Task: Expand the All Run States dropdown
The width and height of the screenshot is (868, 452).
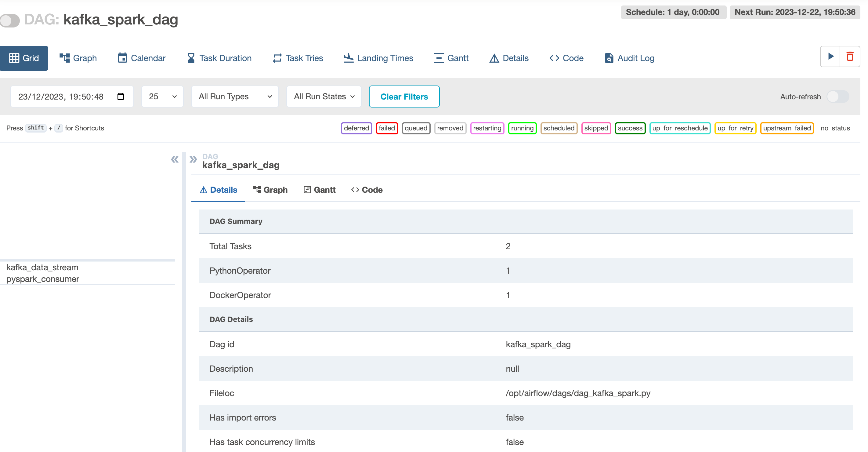Action: coord(324,97)
